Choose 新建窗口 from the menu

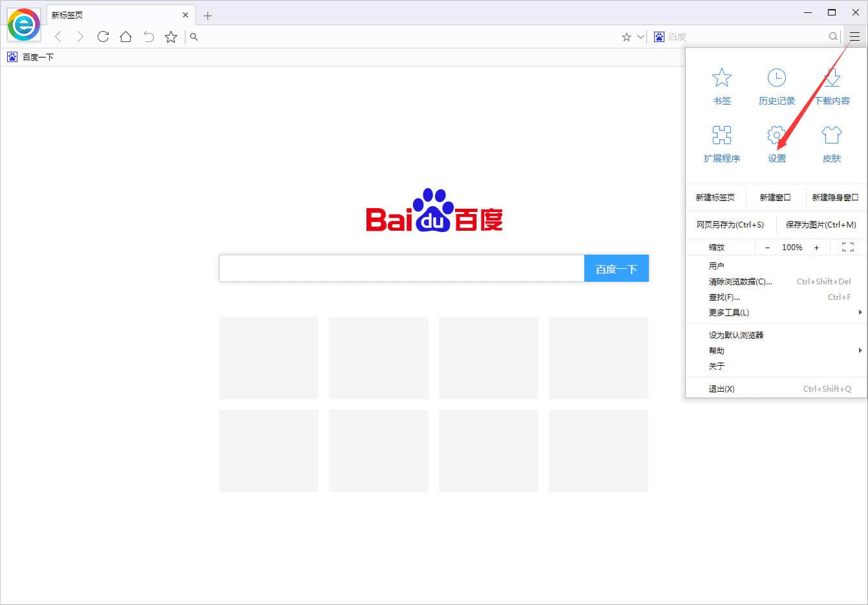click(x=776, y=197)
